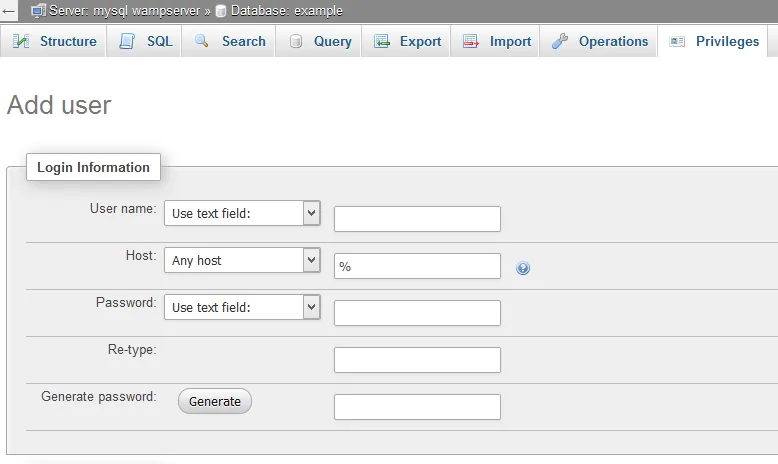This screenshot has height=464, width=778.
Task: Click the Search magnifier icon
Action: [202, 42]
